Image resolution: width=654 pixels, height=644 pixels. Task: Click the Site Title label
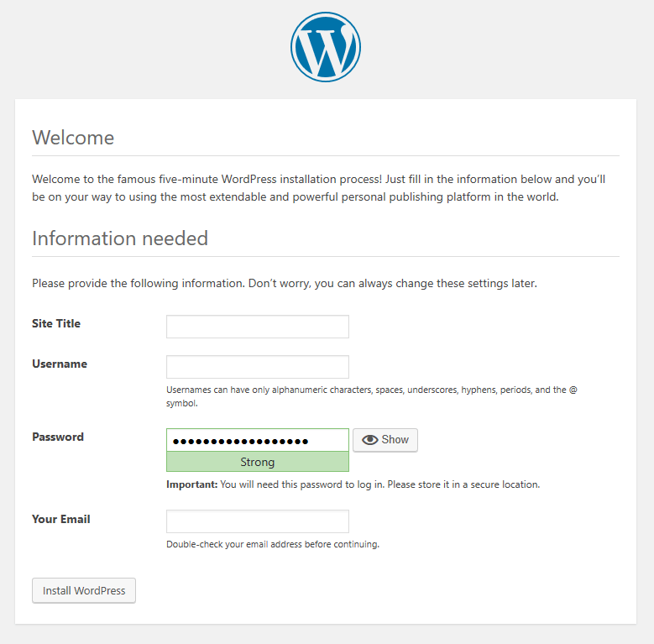click(x=56, y=323)
